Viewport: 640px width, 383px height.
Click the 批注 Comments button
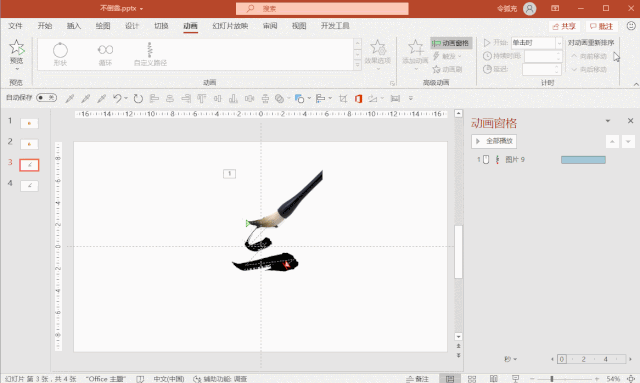(602, 26)
